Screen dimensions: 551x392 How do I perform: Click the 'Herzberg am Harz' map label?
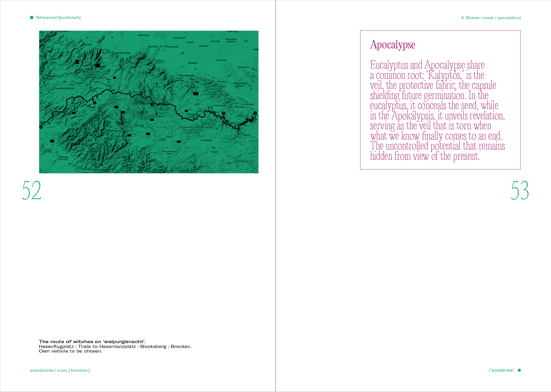(63, 158)
